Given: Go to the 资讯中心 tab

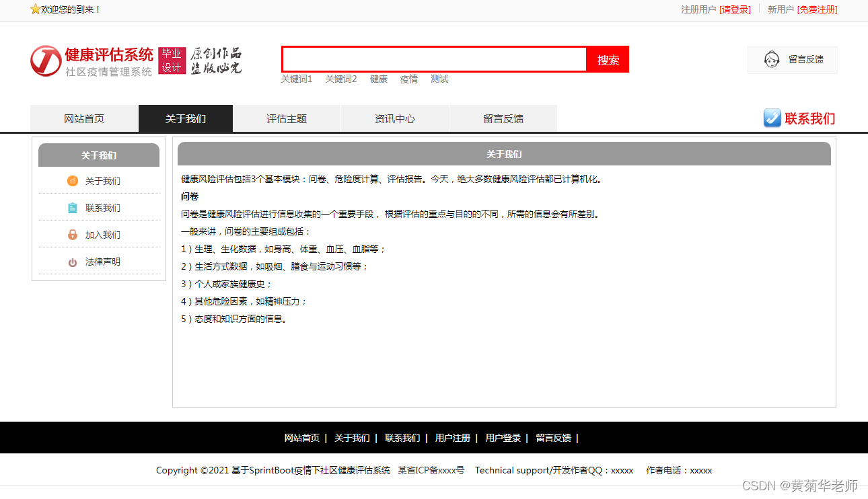Looking at the screenshot, I should 395,118.
